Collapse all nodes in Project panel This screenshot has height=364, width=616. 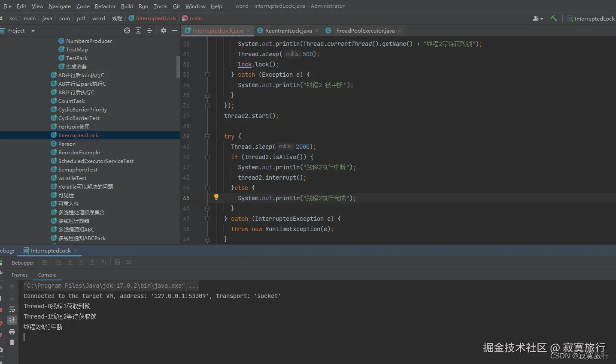(x=149, y=30)
